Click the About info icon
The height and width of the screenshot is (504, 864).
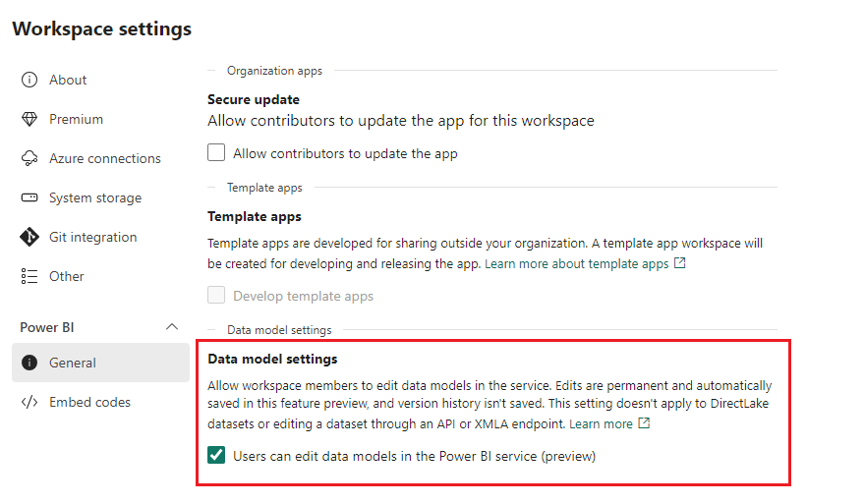tap(29, 80)
